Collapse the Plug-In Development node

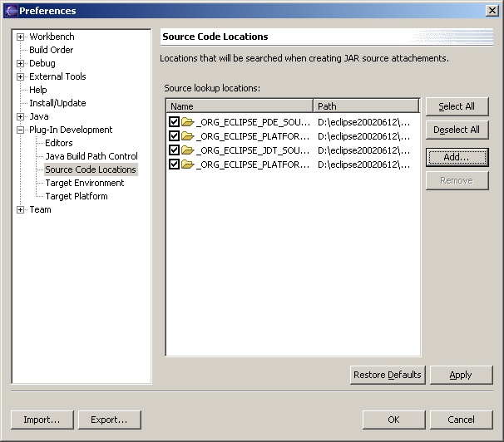pyautogui.click(x=21, y=130)
